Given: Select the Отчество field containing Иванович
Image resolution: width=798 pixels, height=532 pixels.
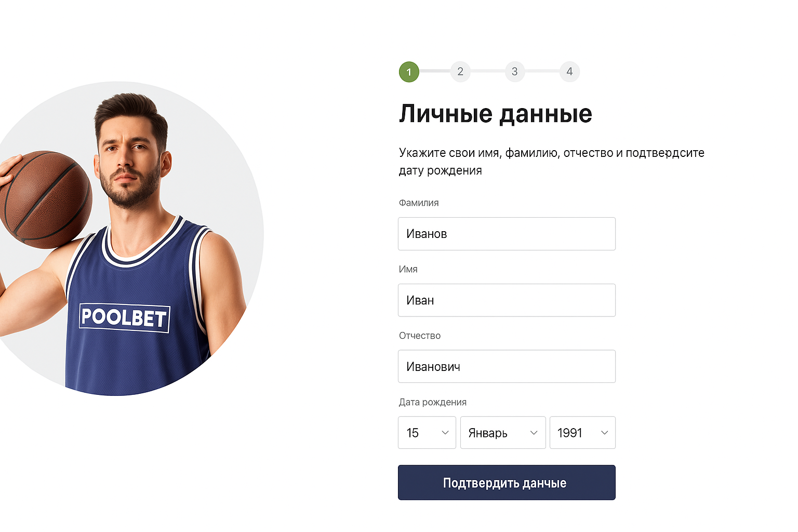Looking at the screenshot, I should (x=507, y=367).
